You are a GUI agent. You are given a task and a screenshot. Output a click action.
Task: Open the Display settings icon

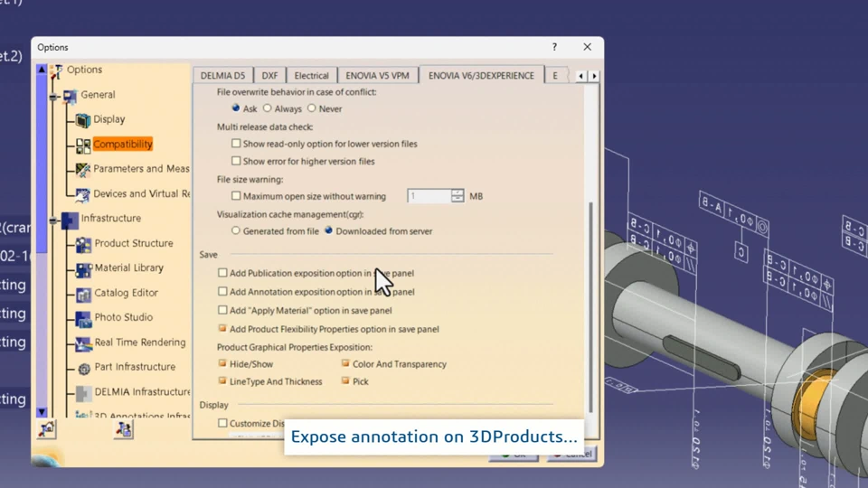(x=83, y=120)
